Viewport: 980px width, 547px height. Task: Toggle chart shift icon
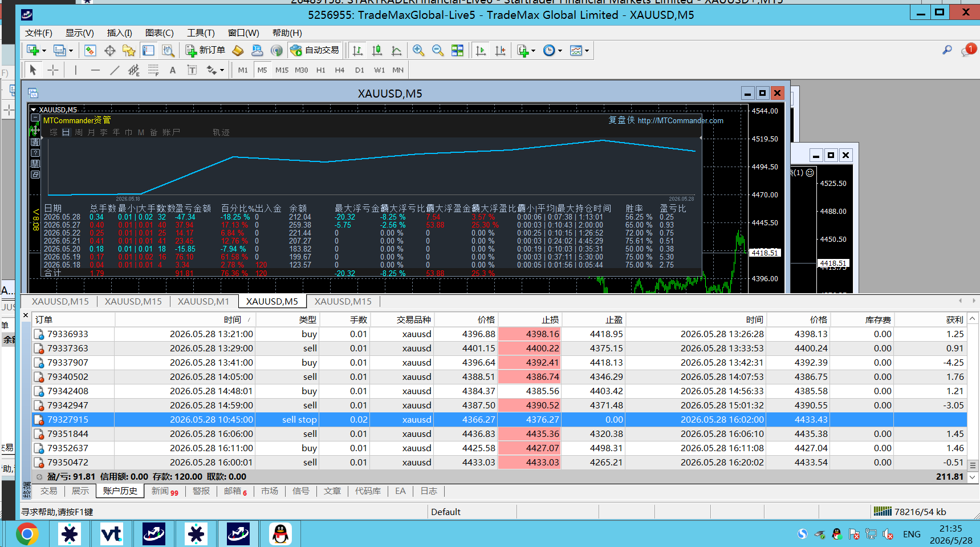pos(500,50)
